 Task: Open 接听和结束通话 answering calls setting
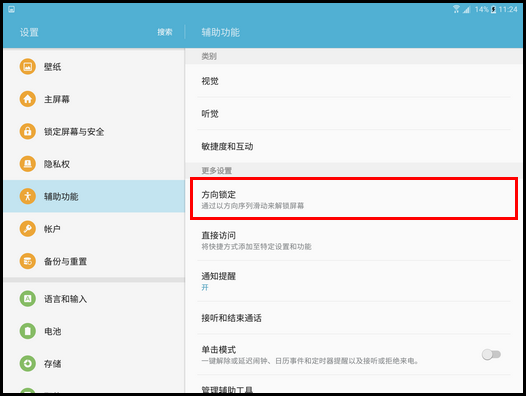click(354, 318)
